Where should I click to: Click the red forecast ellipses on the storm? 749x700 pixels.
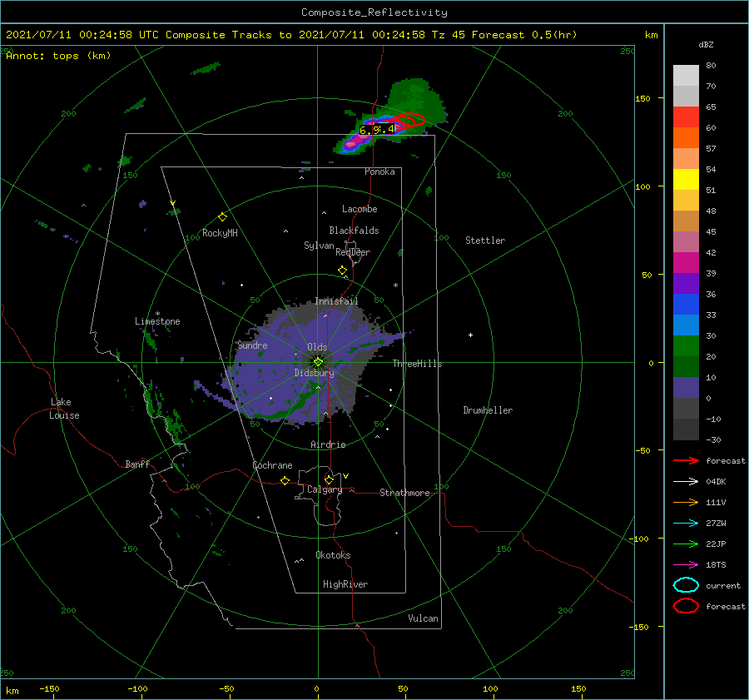(404, 122)
